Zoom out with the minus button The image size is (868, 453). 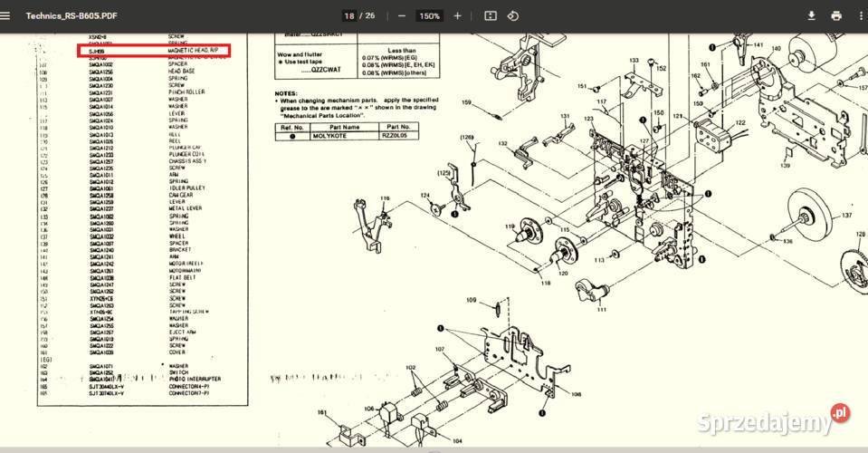pos(402,16)
